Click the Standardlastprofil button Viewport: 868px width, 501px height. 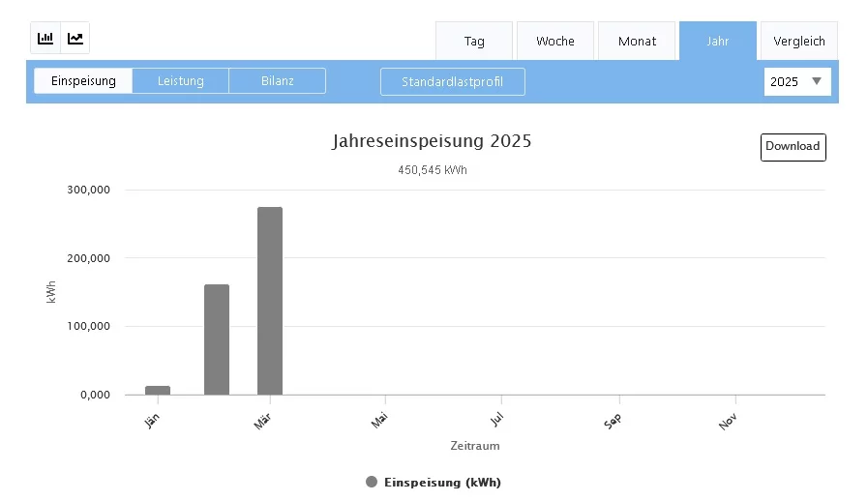453,81
